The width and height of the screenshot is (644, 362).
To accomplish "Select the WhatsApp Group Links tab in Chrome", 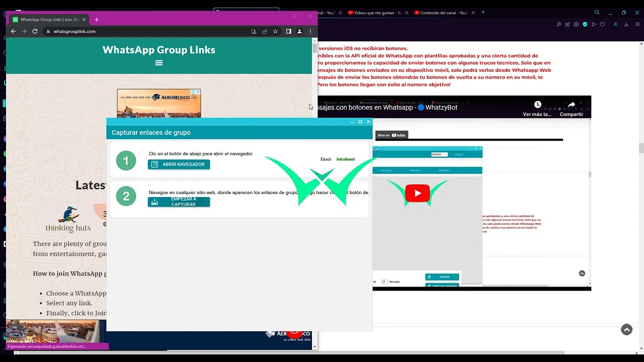I will pyautogui.click(x=49, y=20).
